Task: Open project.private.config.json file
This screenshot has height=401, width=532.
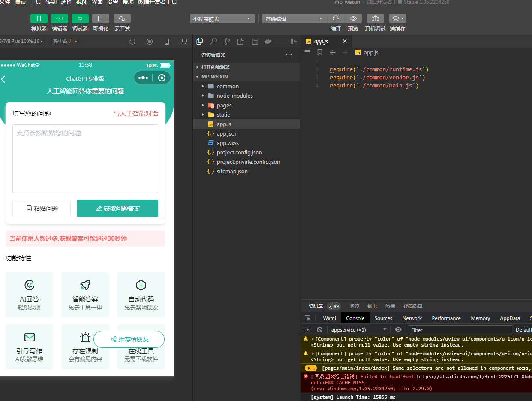Action: 246,162
